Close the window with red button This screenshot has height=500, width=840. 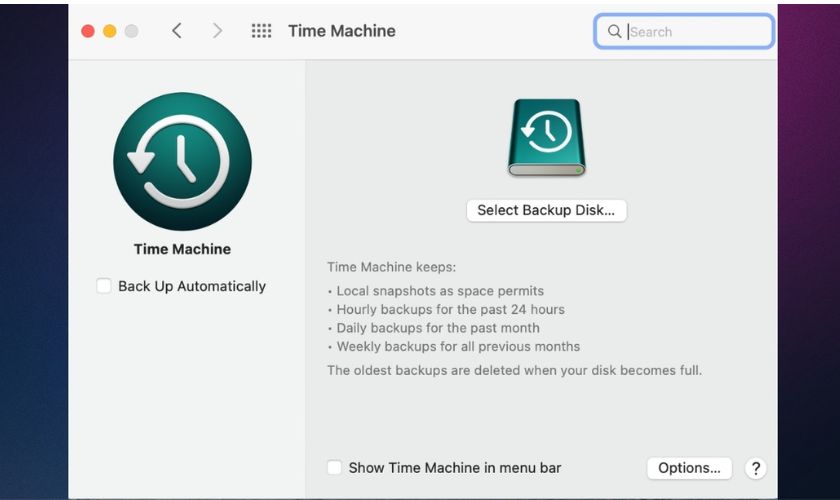coord(88,31)
